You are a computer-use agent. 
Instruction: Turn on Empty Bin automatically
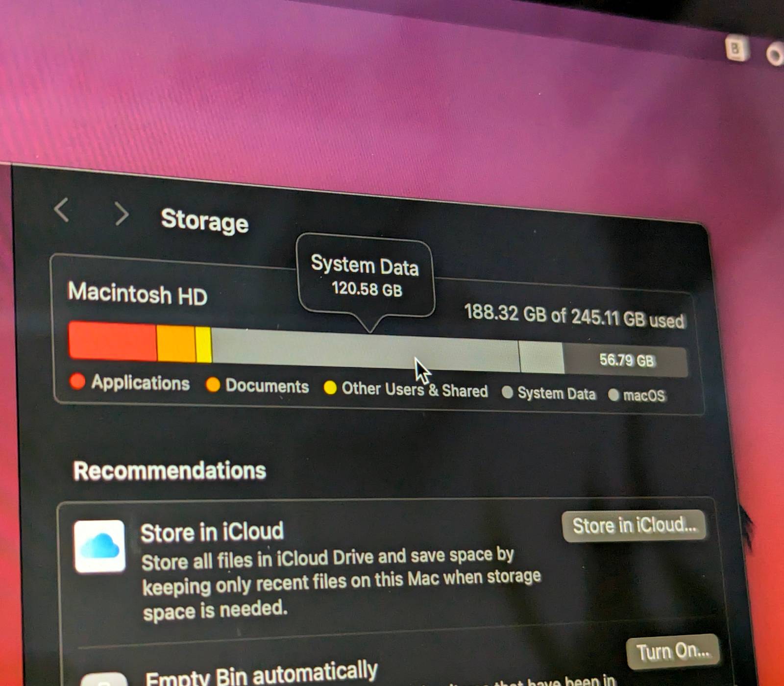coord(673,652)
